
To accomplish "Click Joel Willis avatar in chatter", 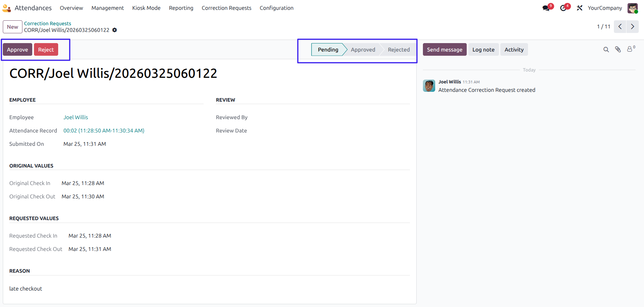I will coord(429,86).
